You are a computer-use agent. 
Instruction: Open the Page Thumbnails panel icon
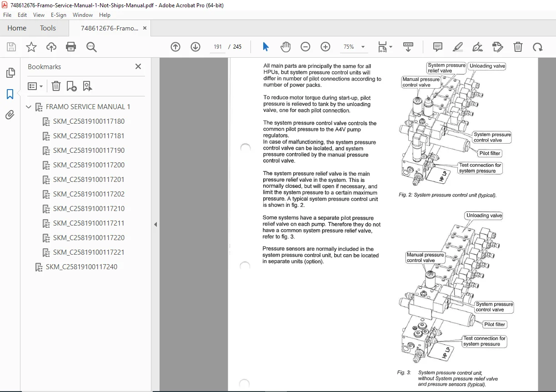click(10, 73)
